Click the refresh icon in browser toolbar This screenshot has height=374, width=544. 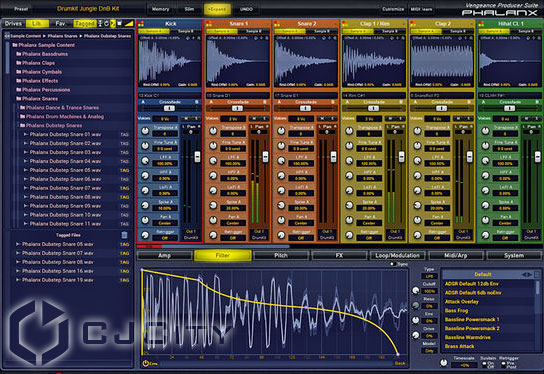[107, 24]
